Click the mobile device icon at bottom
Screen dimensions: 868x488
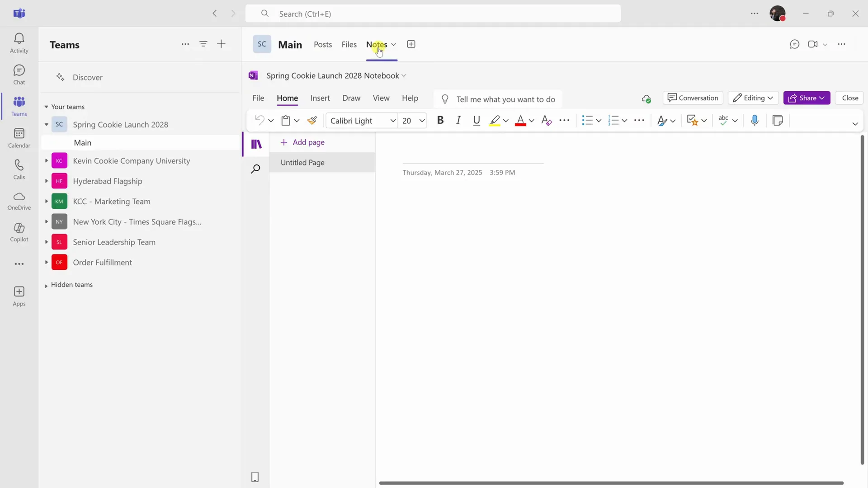point(255,477)
